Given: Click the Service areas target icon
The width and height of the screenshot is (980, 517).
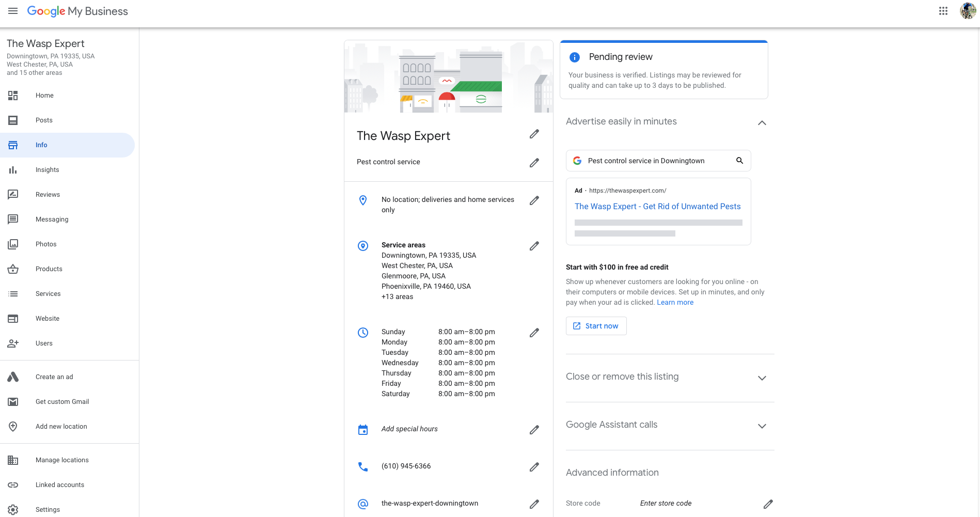Looking at the screenshot, I should click(363, 246).
